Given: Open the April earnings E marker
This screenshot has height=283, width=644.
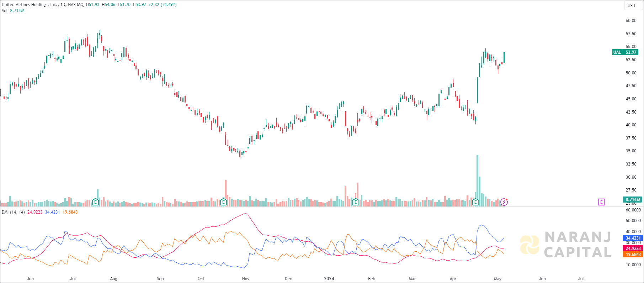Looking at the screenshot, I should point(476,202).
